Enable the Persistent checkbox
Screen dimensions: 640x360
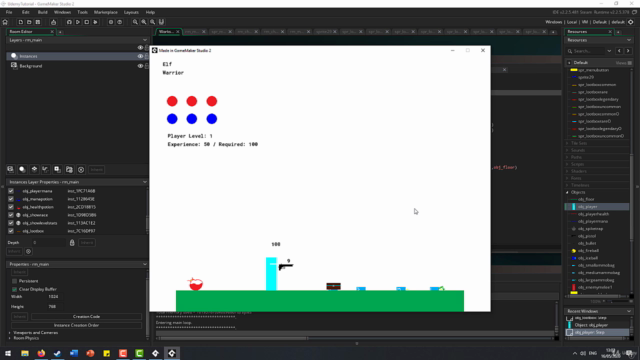pos(15,281)
